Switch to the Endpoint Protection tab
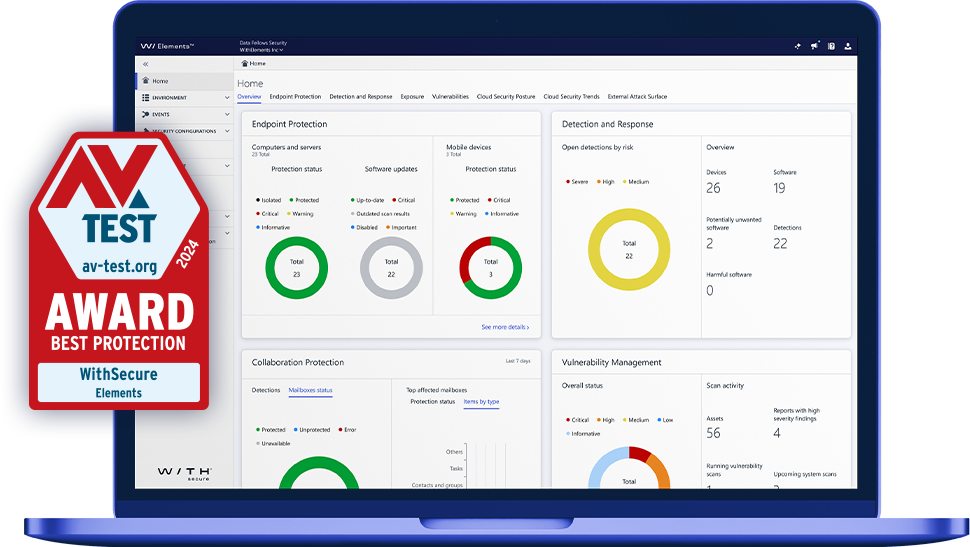This screenshot has width=970, height=547. (x=295, y=97)
